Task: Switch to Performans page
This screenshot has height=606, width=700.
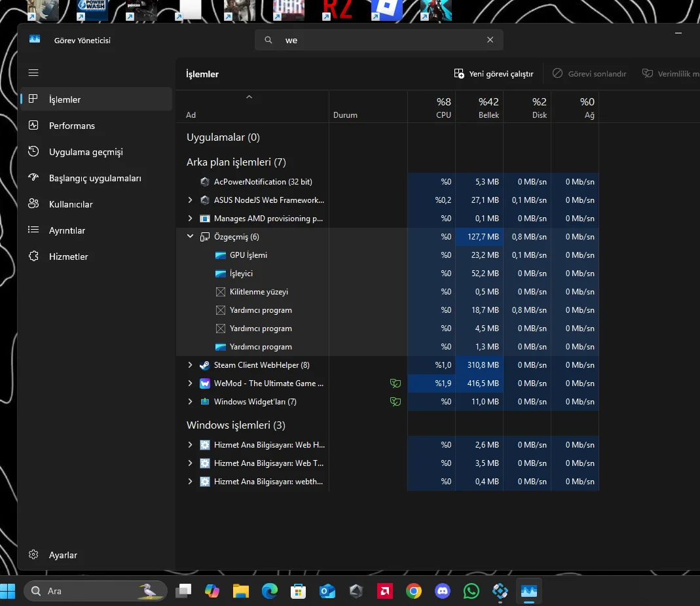Action: (96, 126)
